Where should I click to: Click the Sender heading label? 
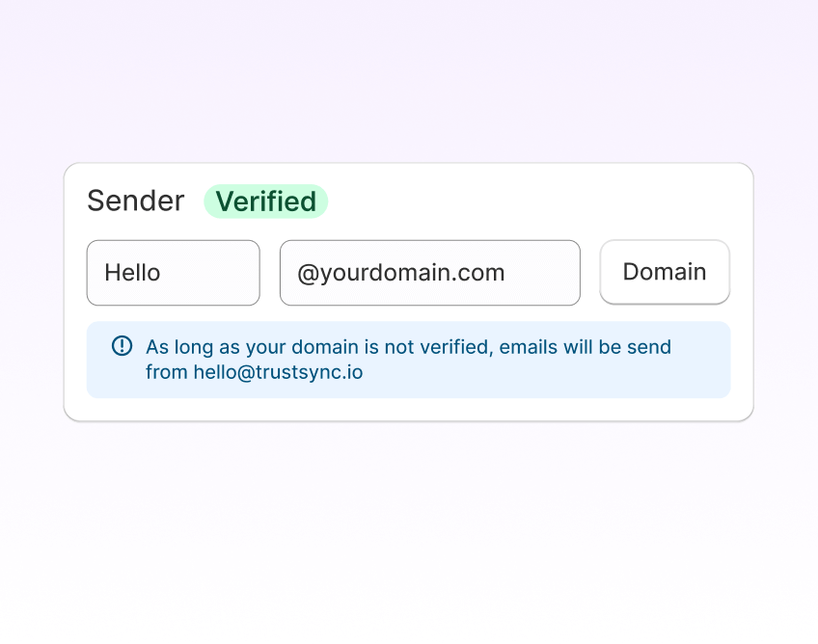pyautogui.click(x=135, y=201)
